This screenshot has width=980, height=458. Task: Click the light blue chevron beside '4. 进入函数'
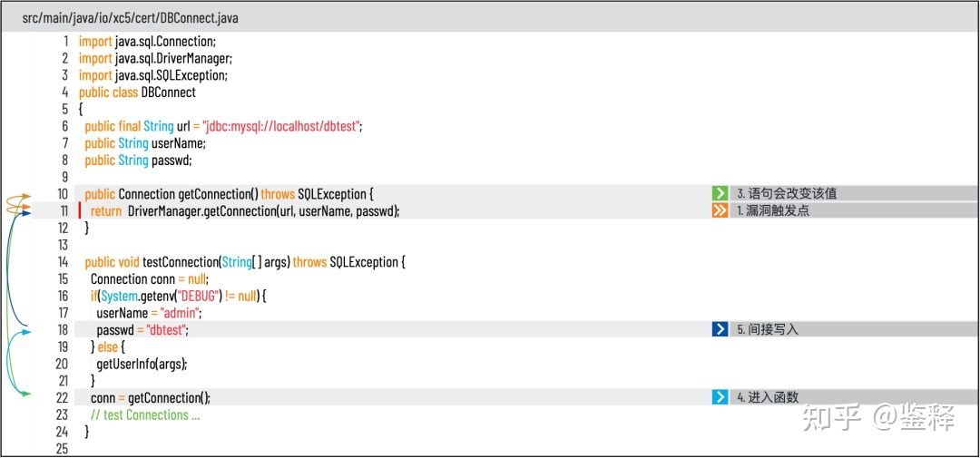720,397
